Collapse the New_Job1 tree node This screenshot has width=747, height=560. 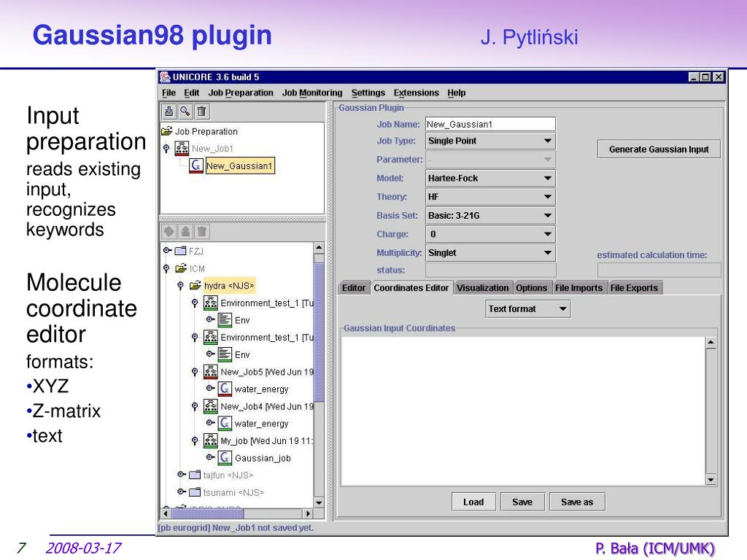(166, 149)
